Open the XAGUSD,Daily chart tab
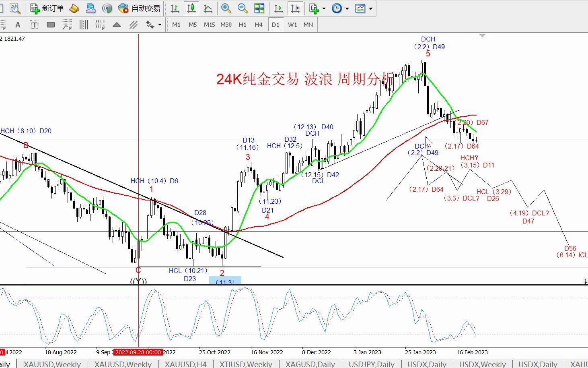This screenshot has height=368, width=588. 310,364
